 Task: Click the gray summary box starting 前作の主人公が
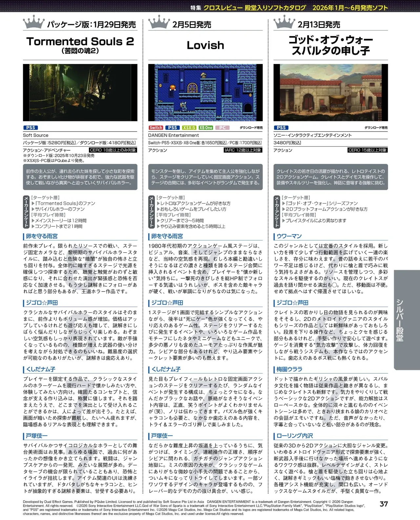click(x=80, y=177)
